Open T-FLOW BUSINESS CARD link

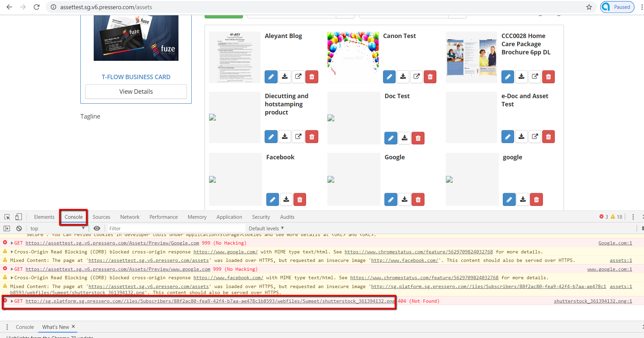click(x=136, y=77)
